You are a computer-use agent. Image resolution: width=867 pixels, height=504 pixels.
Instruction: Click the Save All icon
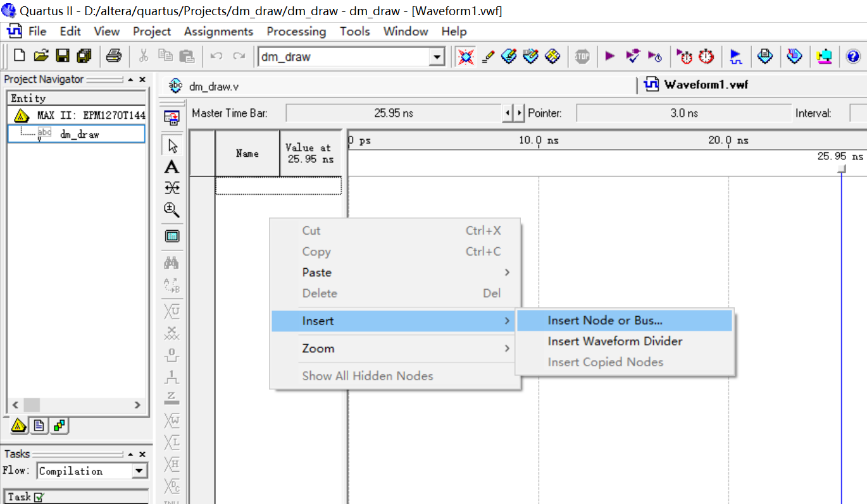pos(84,56)
